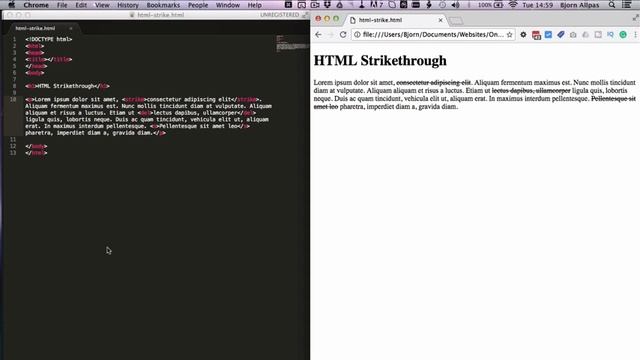Click the struck text 'consectetur adipiscing elit'
This screenshot has width=640, height=360.
(x=433, y=82)
